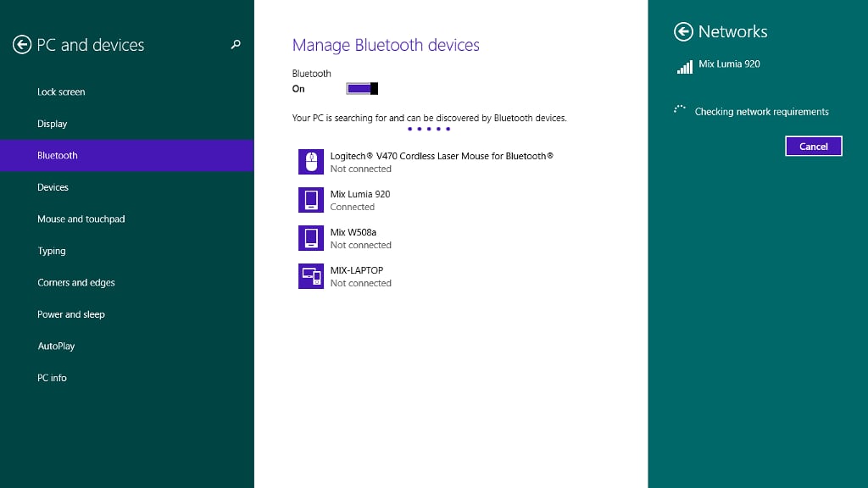
Task: Turn off the Bluetooth switch
Action: point(362,88)
